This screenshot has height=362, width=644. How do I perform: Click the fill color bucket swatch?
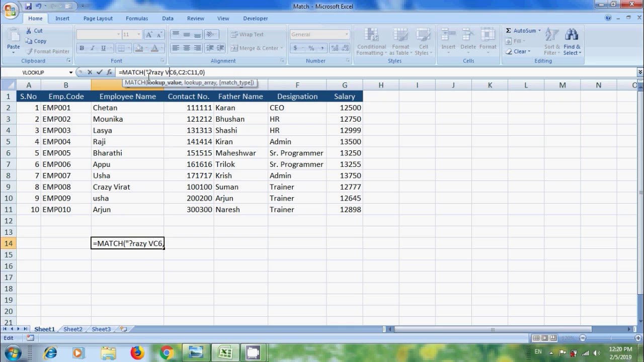tap(139, 48)
